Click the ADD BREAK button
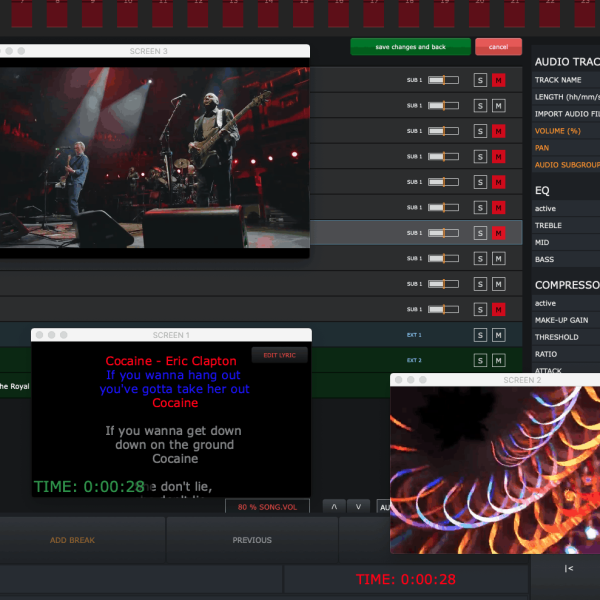 pos(72,540)
